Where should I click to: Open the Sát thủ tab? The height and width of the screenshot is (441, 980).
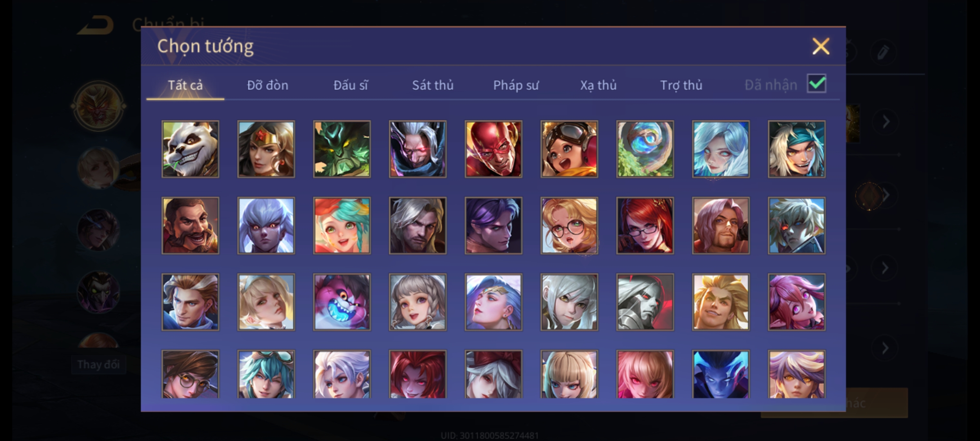[x=432, y=85]
